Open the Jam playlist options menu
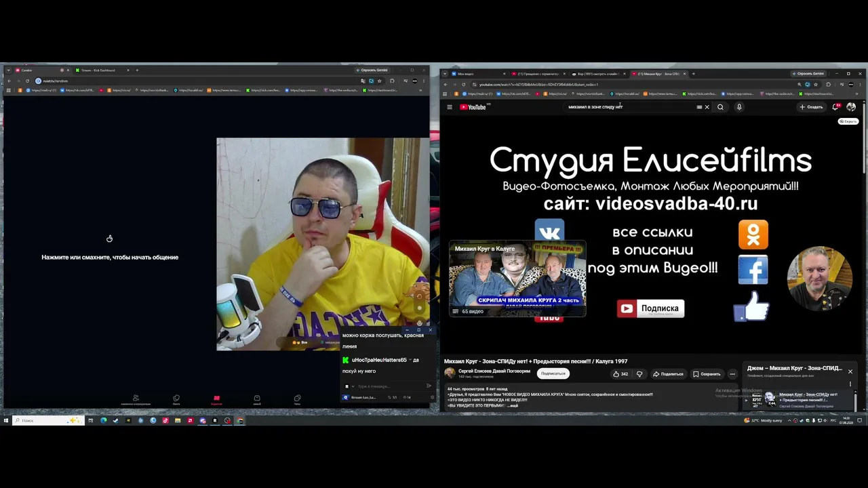The image size is (868, 488). (x=850, y=384)
